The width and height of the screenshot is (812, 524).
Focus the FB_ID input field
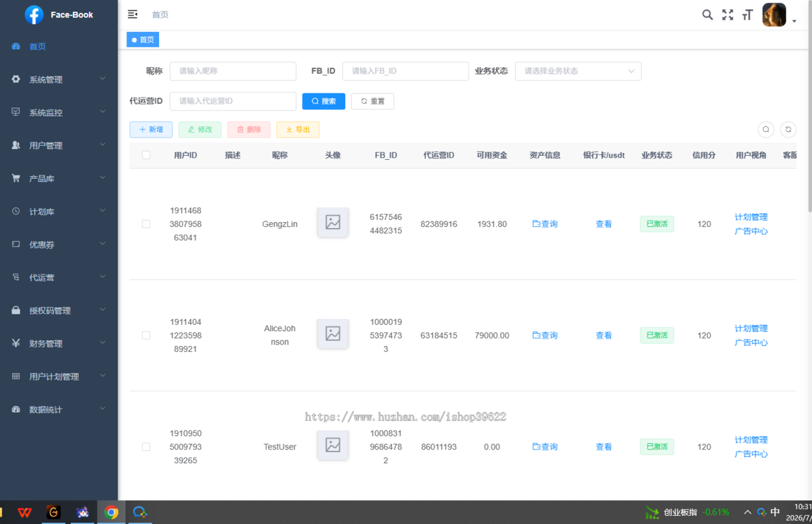pyautogui.click(x=405, y=71)
